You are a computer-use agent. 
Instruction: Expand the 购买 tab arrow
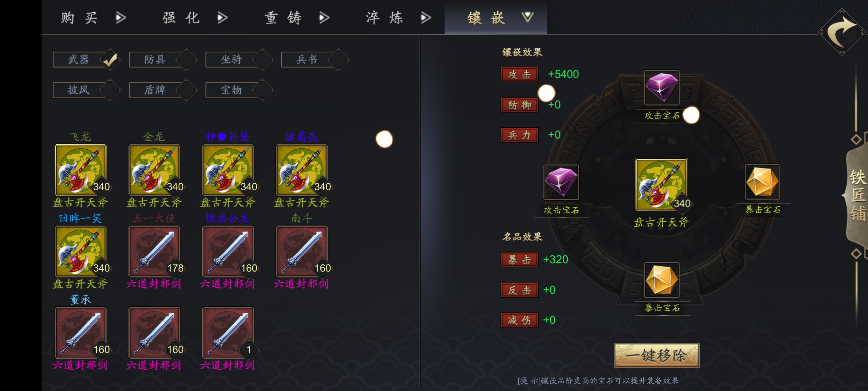coord(121,18)
